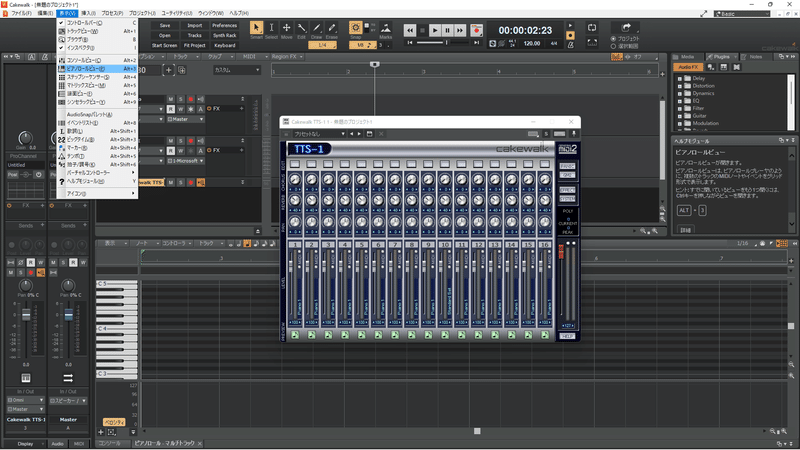Select the 選択範囲 export radio button

(613, 46)
